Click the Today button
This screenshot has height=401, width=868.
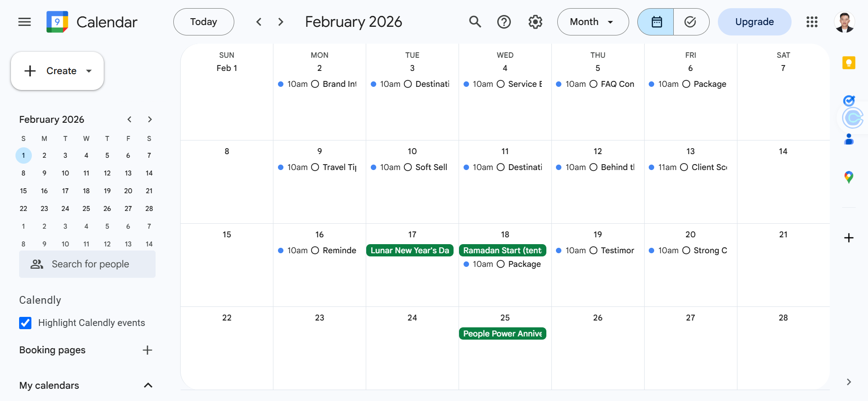[203, 22]
